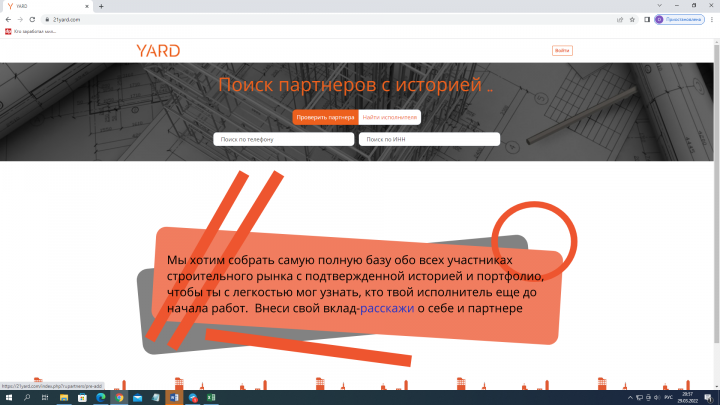The width and height of the screenshot is (720, 405).
Task: Click the 'Поиск по телефону' field
Action: click(x=283, y=139)
